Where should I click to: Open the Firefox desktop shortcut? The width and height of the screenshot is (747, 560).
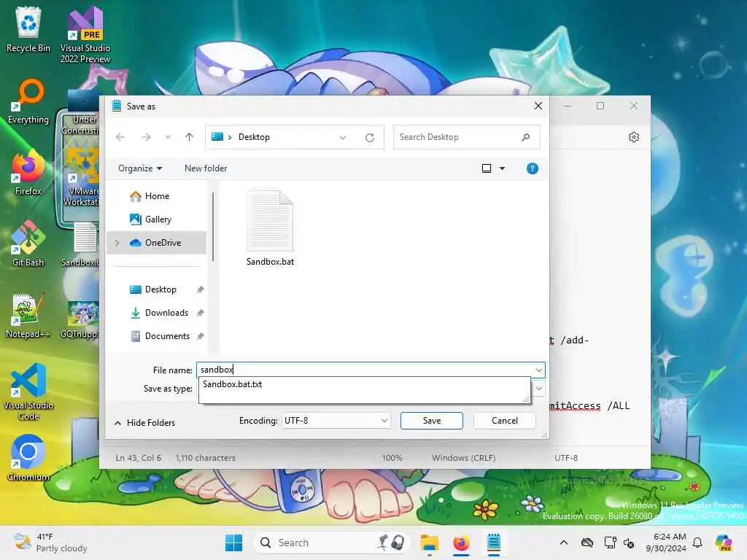coord(28,173)
